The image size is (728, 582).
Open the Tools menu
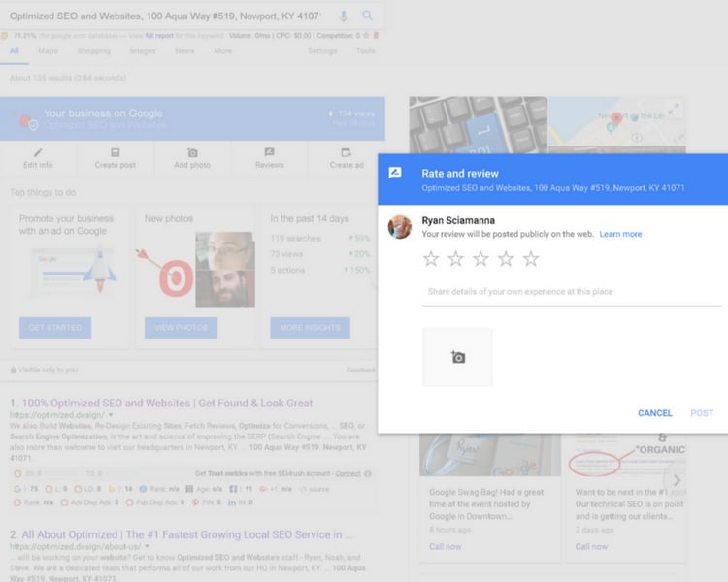[x=365, y=51]
